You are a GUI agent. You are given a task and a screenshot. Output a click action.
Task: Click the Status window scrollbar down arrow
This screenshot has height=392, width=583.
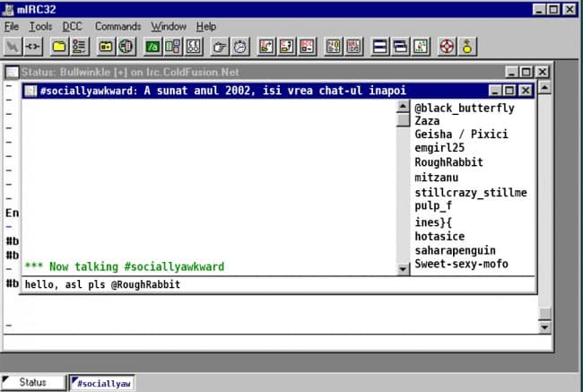(544, 327)
